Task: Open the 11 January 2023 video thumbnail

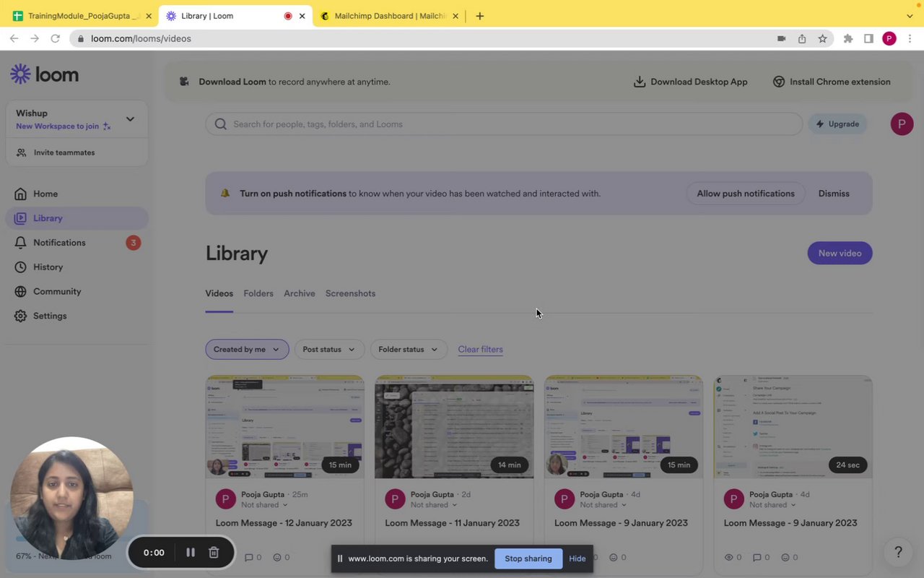Action: pos(454,427)
